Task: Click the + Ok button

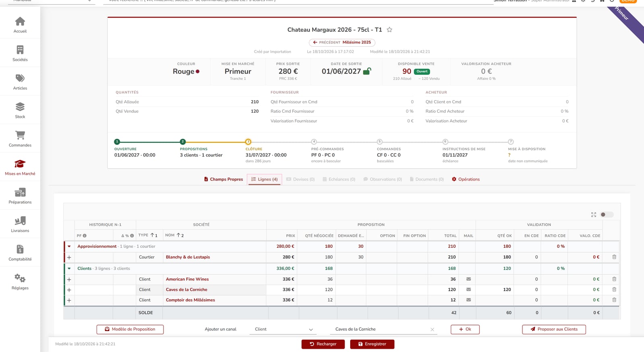Action: point(465,329)
